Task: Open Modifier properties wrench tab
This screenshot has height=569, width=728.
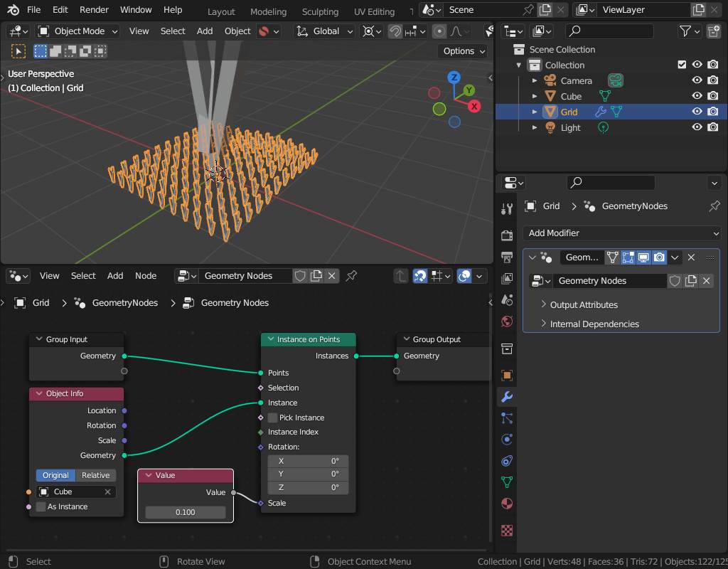Action: click(x=506, y=397)
